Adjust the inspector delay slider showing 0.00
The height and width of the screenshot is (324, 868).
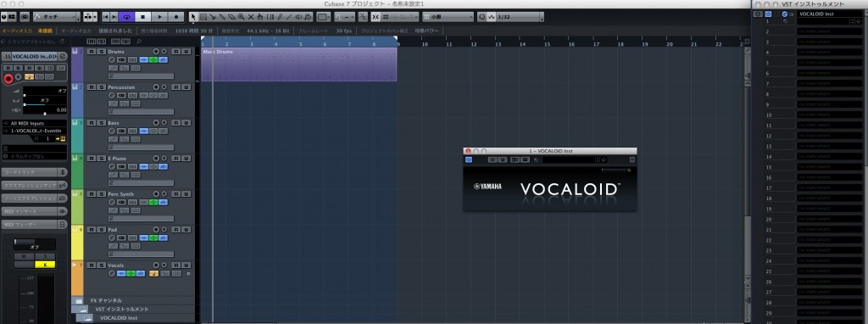[x=45, y=110]
